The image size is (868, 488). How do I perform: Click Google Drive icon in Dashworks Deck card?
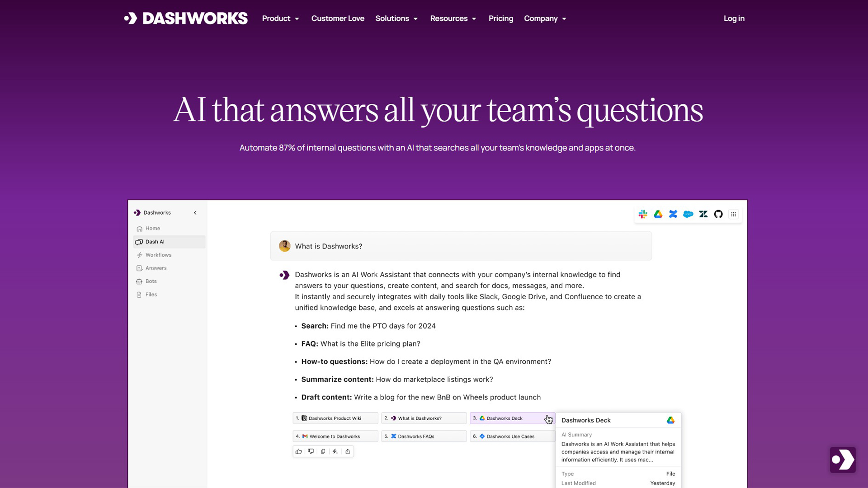(x=670, y=420)
